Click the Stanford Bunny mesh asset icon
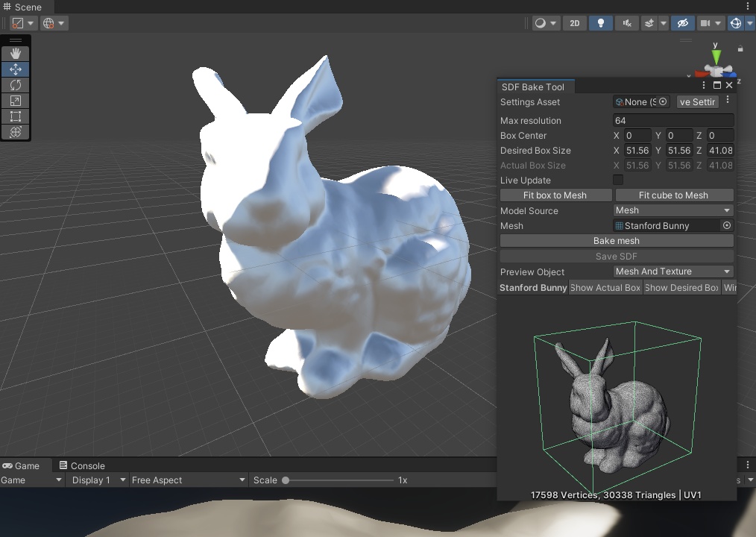 click(x=619, y=225)
